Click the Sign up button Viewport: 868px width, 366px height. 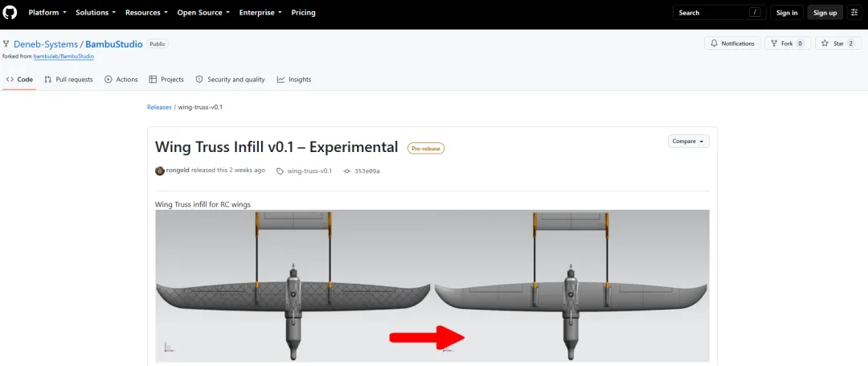pos(825,12)
